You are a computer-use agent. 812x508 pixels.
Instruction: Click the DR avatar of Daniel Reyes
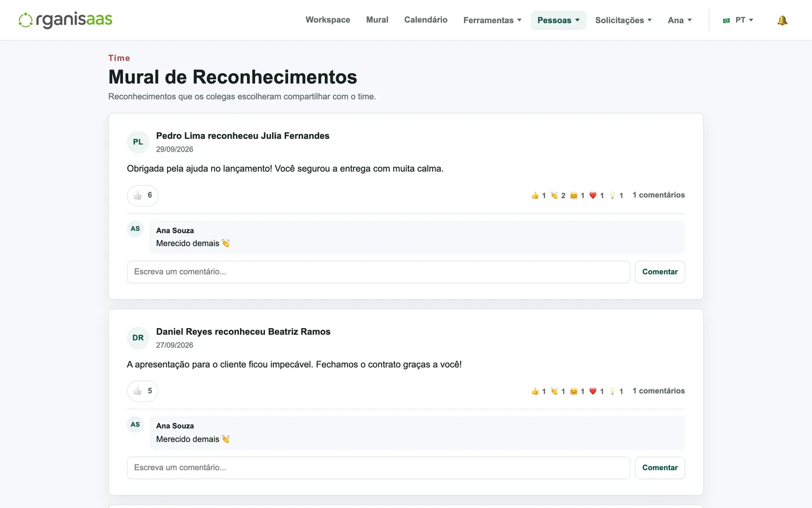point(138,338)
